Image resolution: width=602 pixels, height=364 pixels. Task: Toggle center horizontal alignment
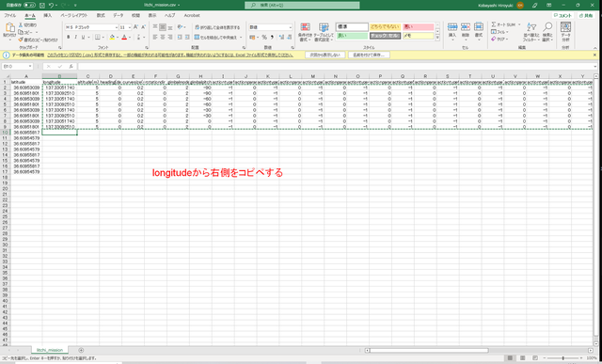[x=163, y=38]
